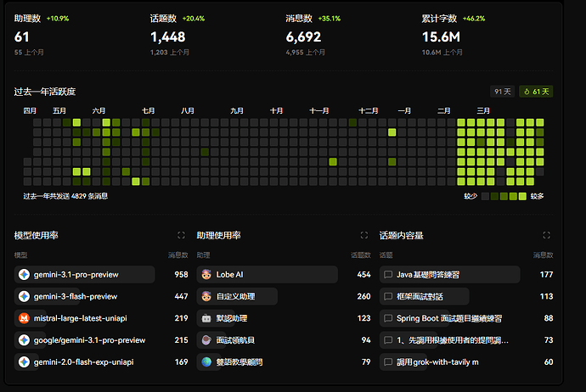Click the 默认助理 robot icon
This screenshot has width=586, height=392.
(x=206, y=318)
